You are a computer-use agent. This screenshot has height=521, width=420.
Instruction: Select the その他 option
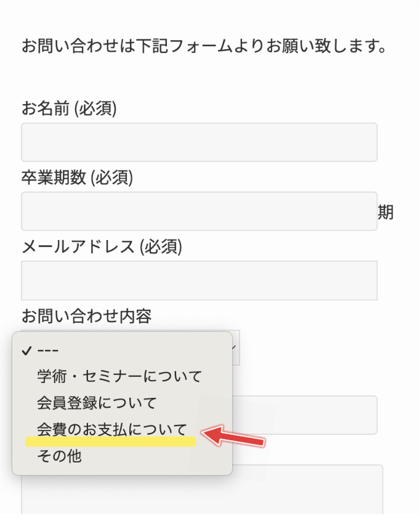coord(59,456)
